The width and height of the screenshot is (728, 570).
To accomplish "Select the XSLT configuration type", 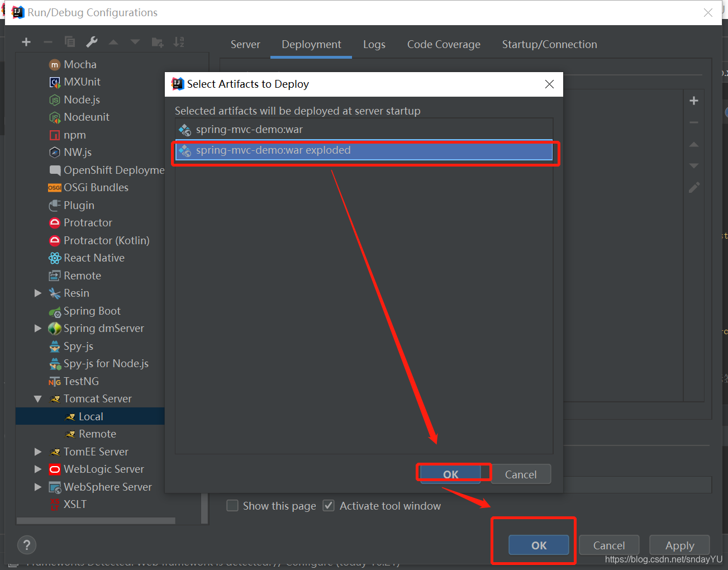I will (75, 504).
